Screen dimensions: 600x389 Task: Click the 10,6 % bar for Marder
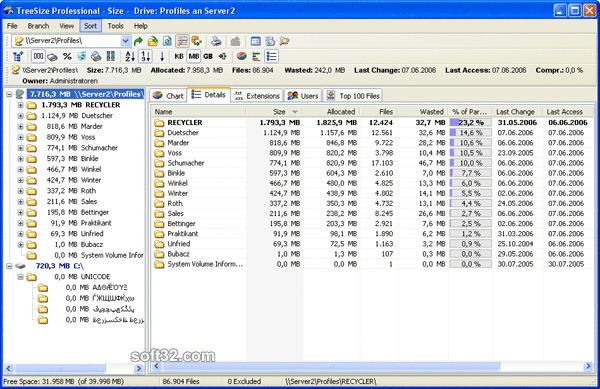click(470, 143)
